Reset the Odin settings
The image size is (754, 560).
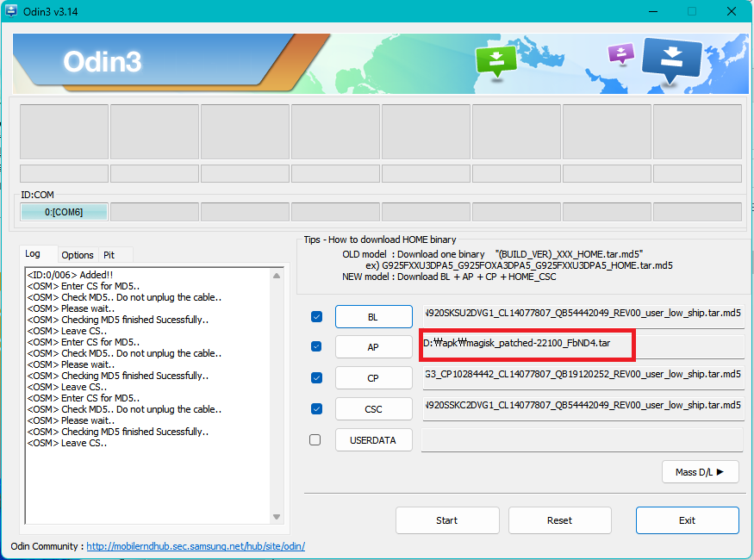560,520
